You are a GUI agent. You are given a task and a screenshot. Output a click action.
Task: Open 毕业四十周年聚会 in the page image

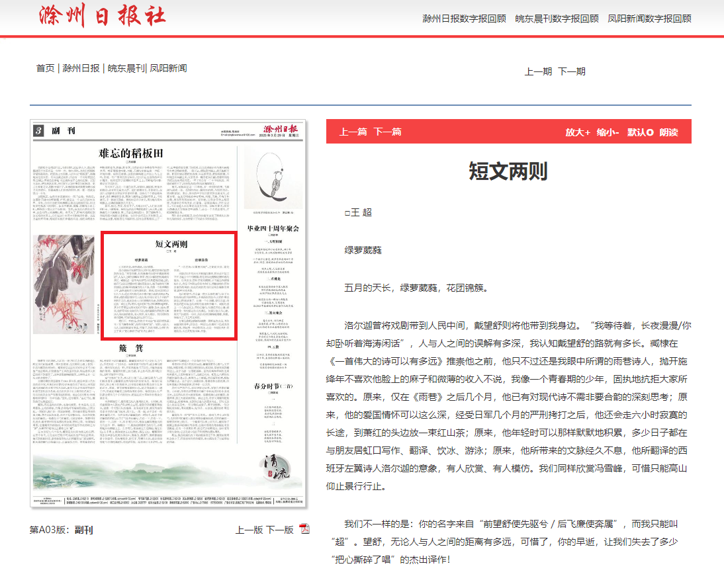tap(273, 228)
